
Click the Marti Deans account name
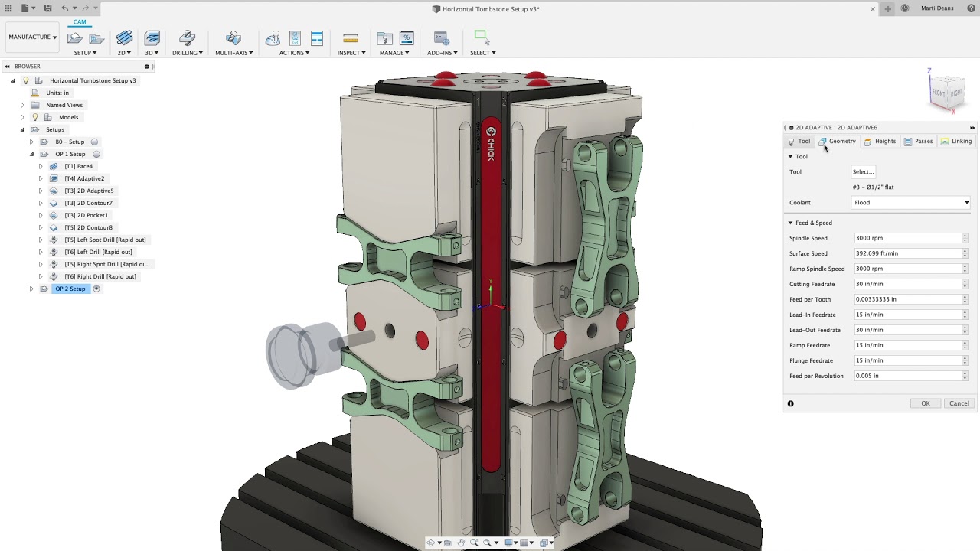pos(937,8)
